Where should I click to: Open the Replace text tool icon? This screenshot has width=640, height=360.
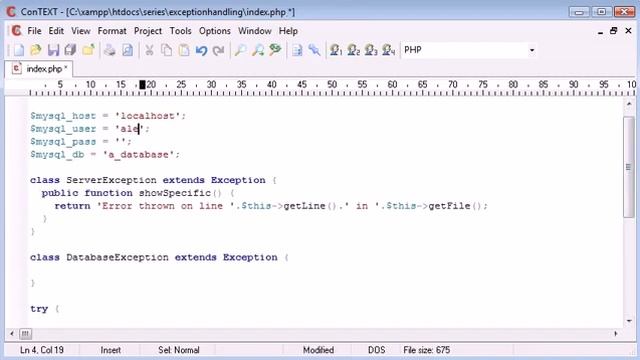tap(276, 50)
